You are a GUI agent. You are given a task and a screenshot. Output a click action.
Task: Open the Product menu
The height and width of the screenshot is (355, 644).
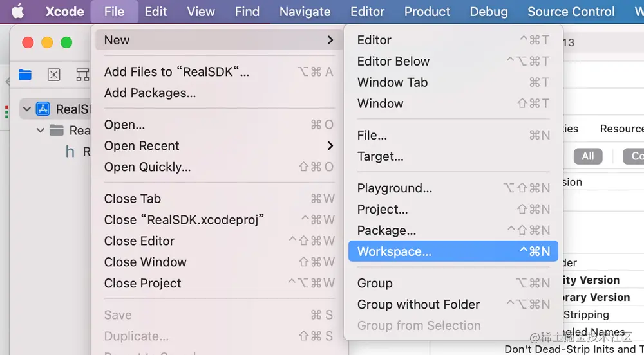[x=427, y=12]
